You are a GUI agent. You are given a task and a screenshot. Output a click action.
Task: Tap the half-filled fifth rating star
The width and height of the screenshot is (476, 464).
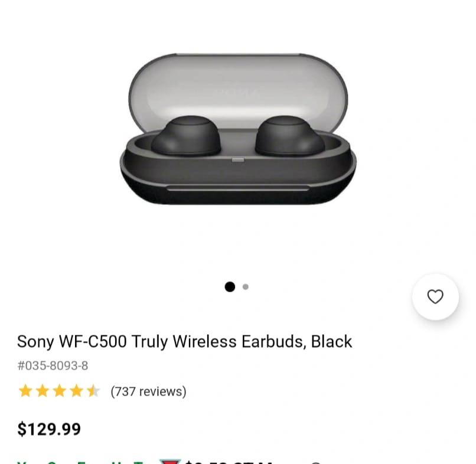point(93,391)
